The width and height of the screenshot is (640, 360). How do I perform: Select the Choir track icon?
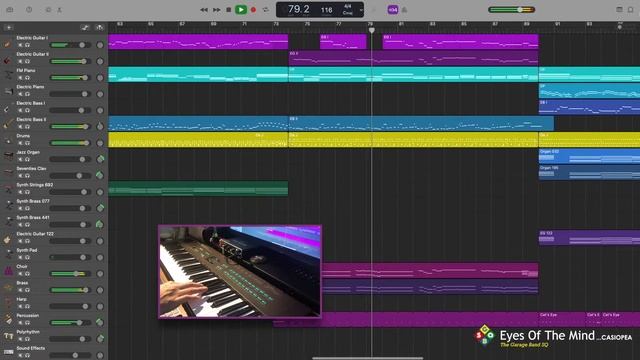[x=8, y=271]
